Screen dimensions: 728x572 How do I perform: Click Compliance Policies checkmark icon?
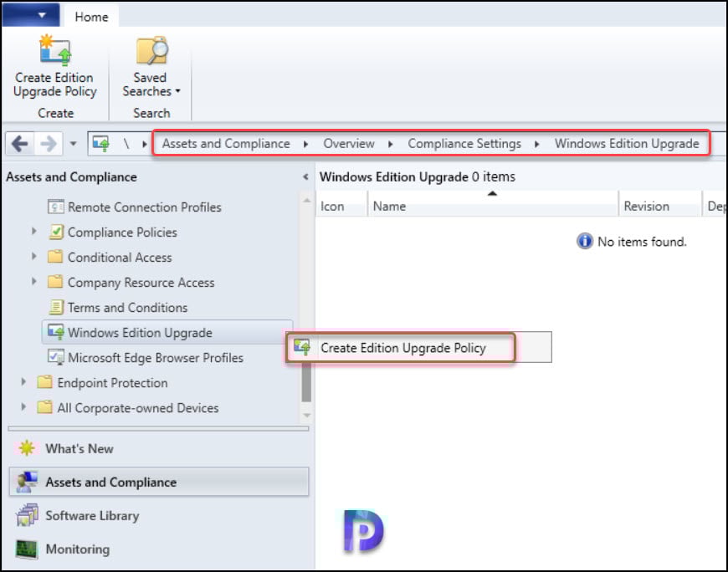(x=56, y=232)
